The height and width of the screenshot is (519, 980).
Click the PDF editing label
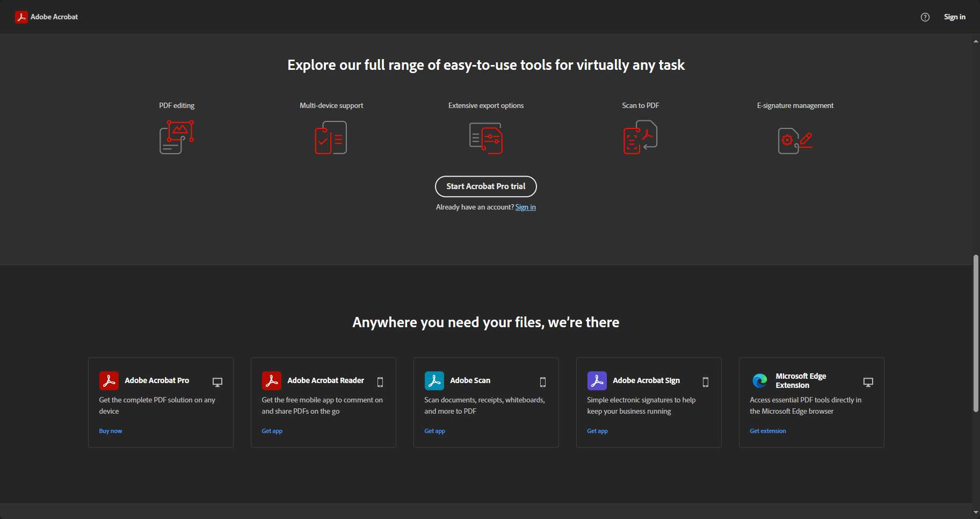[177, 106]
